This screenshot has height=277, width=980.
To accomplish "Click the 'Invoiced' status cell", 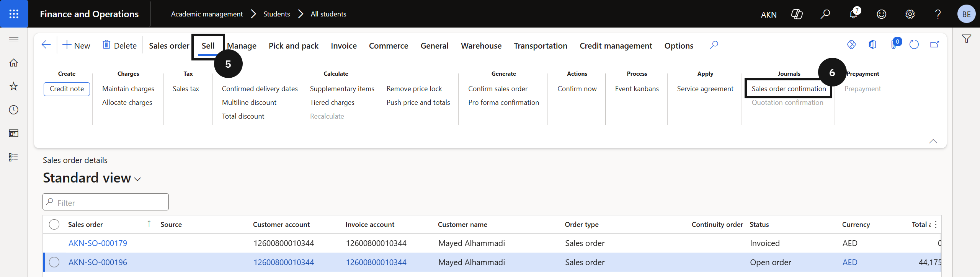I will tap(764, 243).
